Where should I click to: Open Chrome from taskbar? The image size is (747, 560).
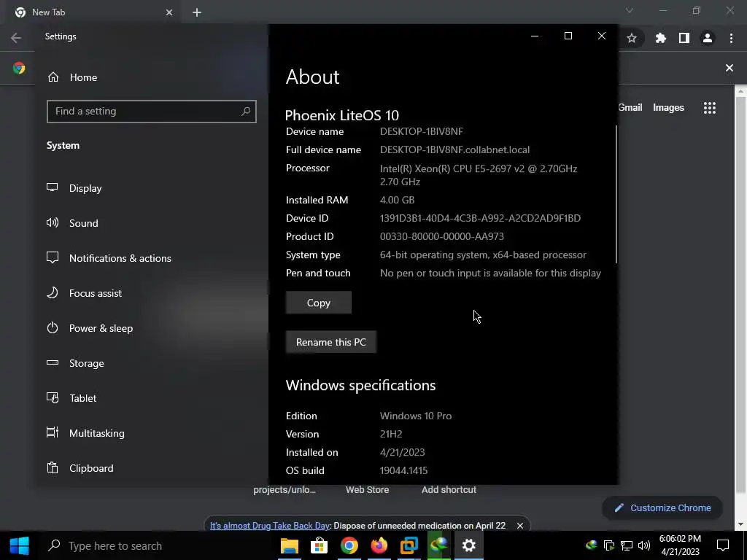(349, 545)
